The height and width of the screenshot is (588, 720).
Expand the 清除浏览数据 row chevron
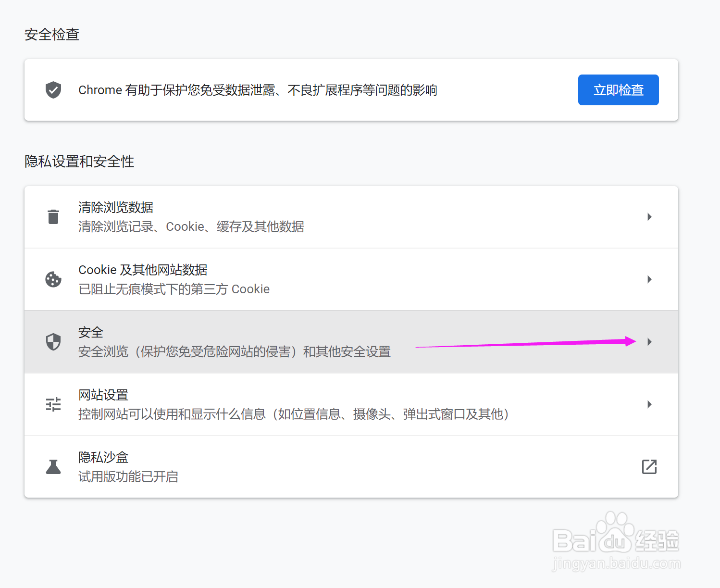tap(649, 217)
